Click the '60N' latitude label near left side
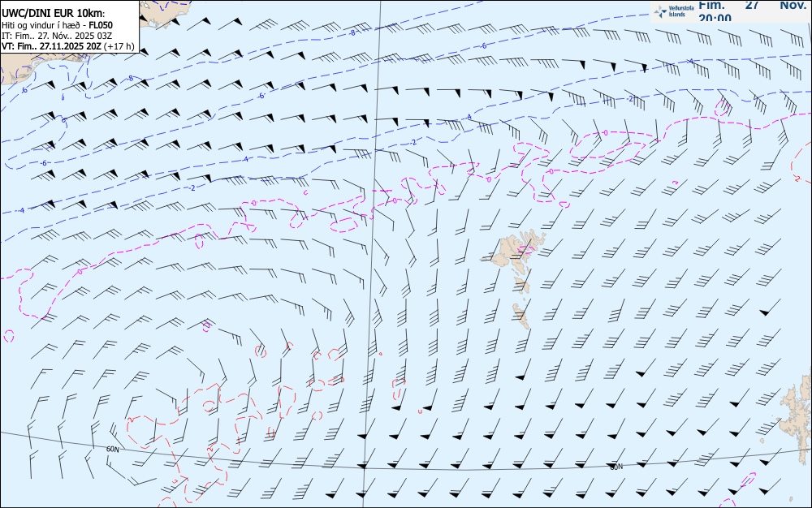The width and height of the screenshot is (812, 508). (x=112, y=450)
